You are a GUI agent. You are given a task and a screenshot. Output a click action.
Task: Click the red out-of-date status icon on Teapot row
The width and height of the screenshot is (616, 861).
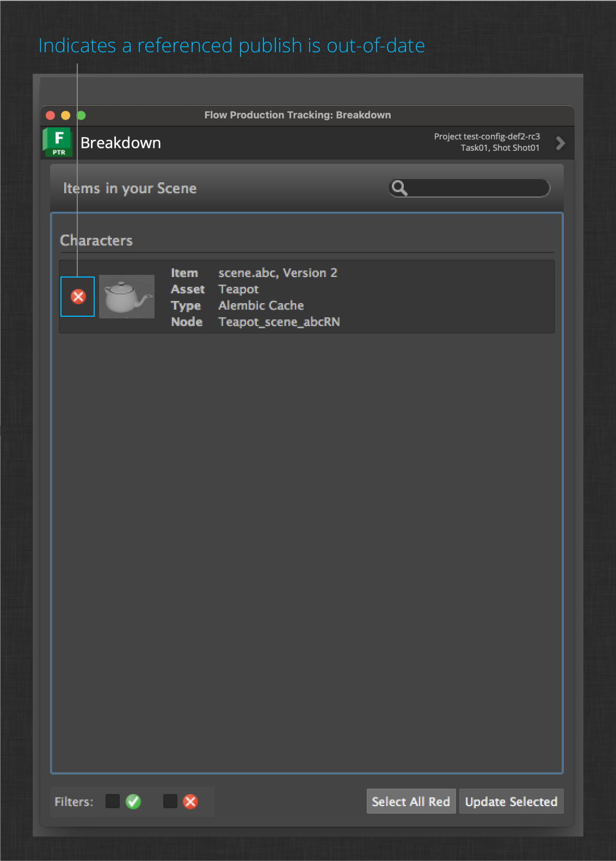tap(78, 297)
